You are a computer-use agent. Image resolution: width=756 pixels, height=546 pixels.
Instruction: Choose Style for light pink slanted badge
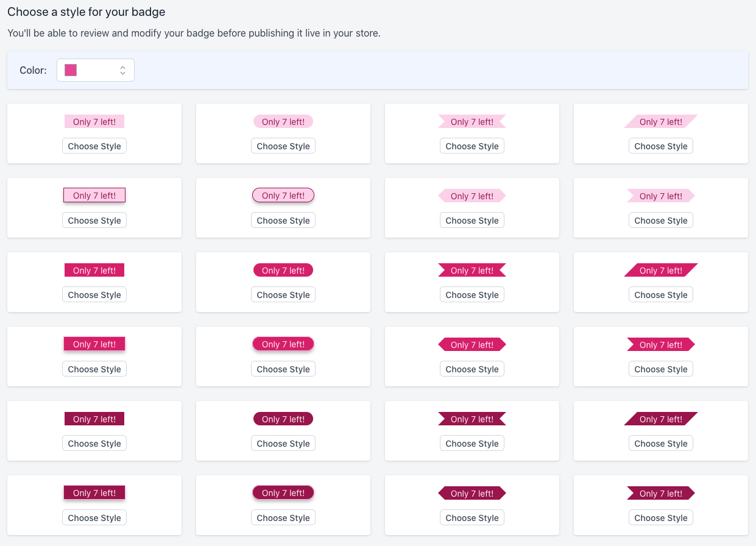(661, 146)
